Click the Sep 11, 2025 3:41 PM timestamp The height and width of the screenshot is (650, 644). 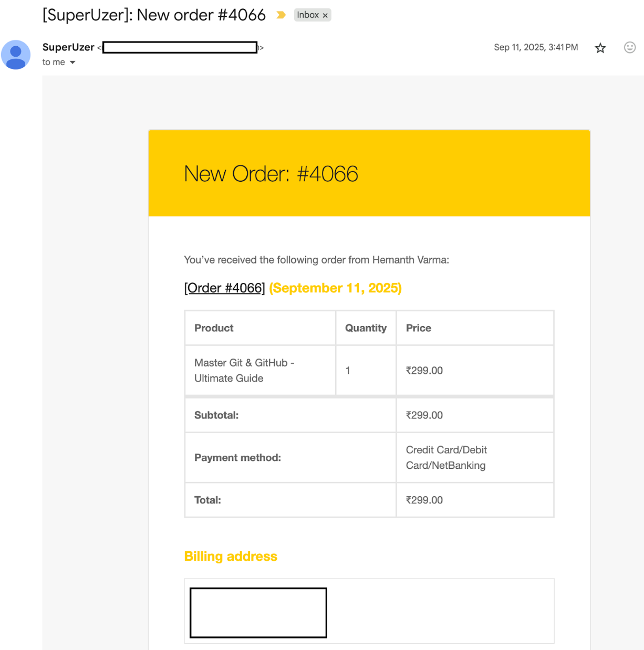[x=535, y=47]
